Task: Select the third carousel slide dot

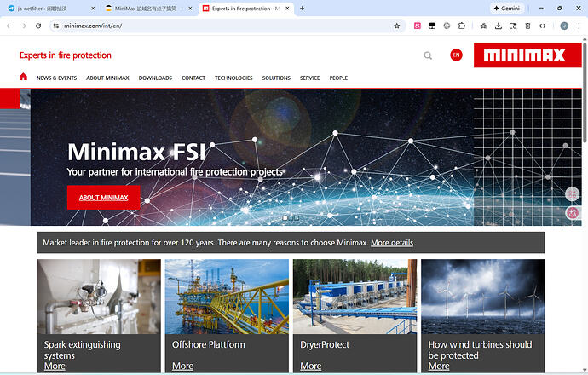Action: pyautogui.click(x=297, y=217)
